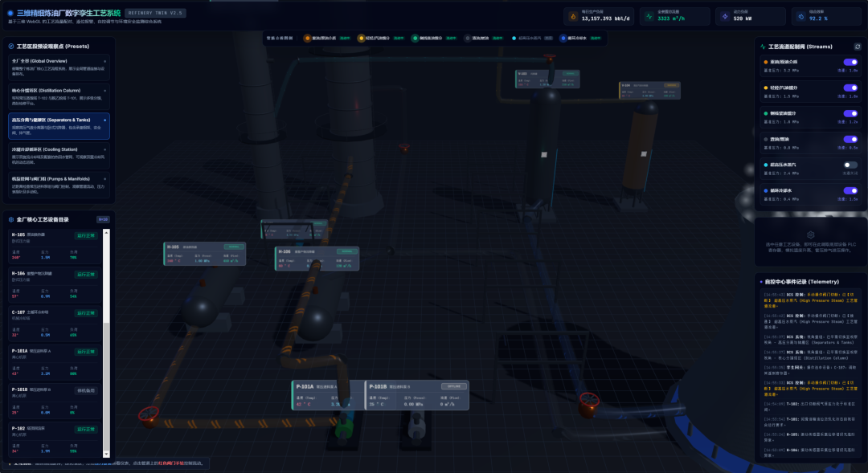Click the blue logo dot beside the system title

coord(10,14)
